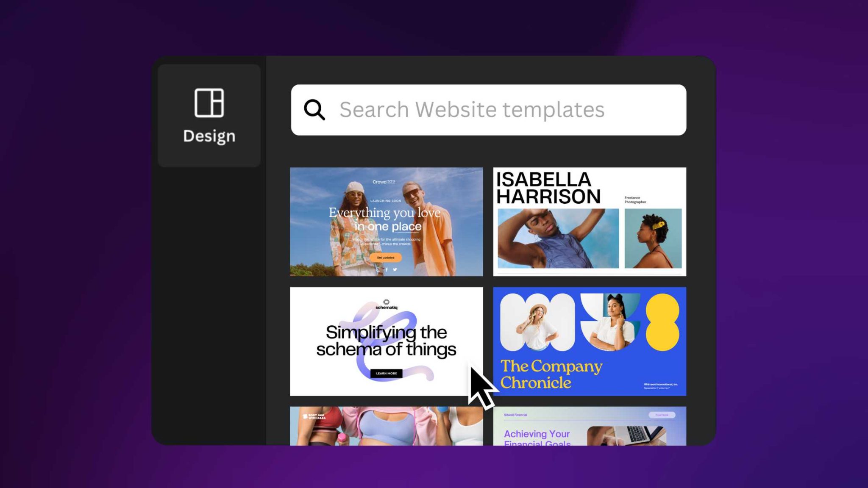Click the Design label in the sidebar

click(209, 136)
